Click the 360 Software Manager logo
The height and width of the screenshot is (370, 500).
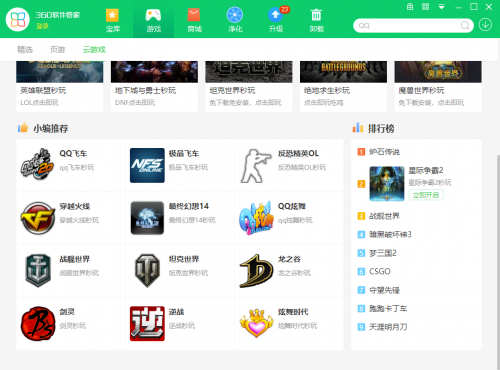tap(18, 19)
